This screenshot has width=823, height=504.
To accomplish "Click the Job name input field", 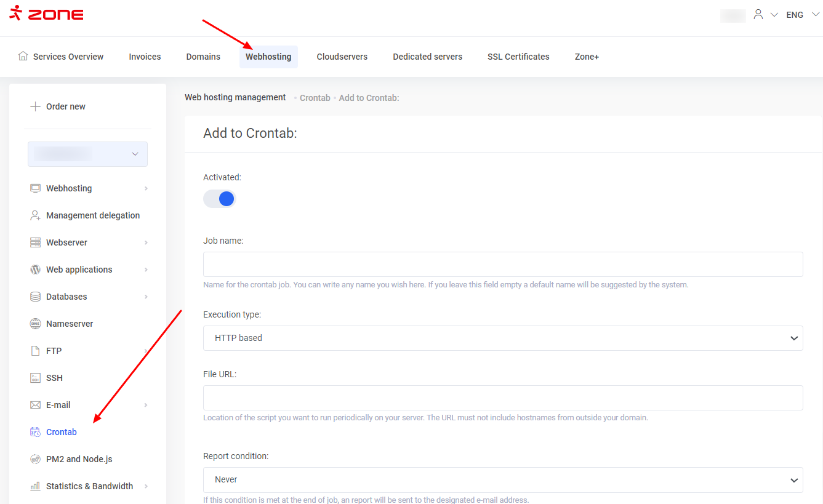I will click(502, 264).
